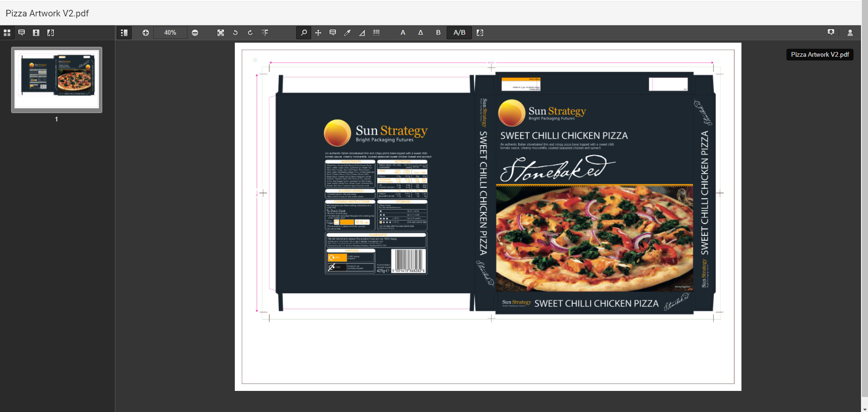The width and height of the screenshot is (868, 412).
Task: Select the eyedropper color picker tool
Action: pyautogui.click(x=347, y=33)
